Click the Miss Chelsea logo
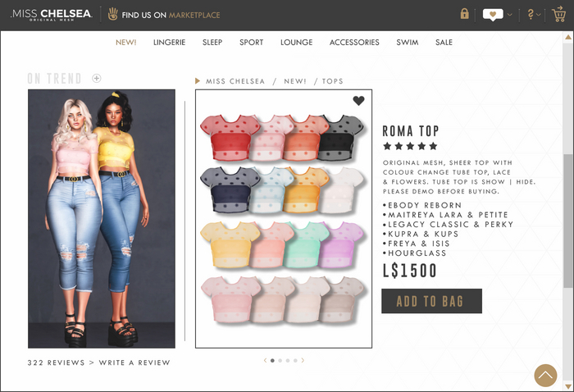574x392 pixels. [51, 15]
